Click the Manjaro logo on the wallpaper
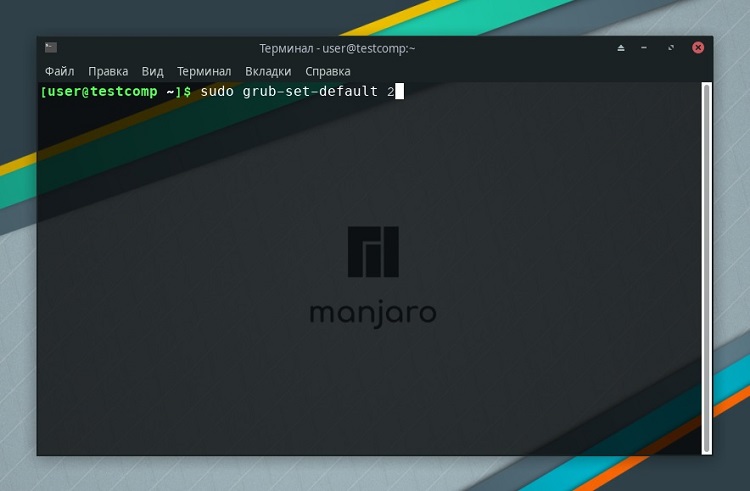 point(373,252)
